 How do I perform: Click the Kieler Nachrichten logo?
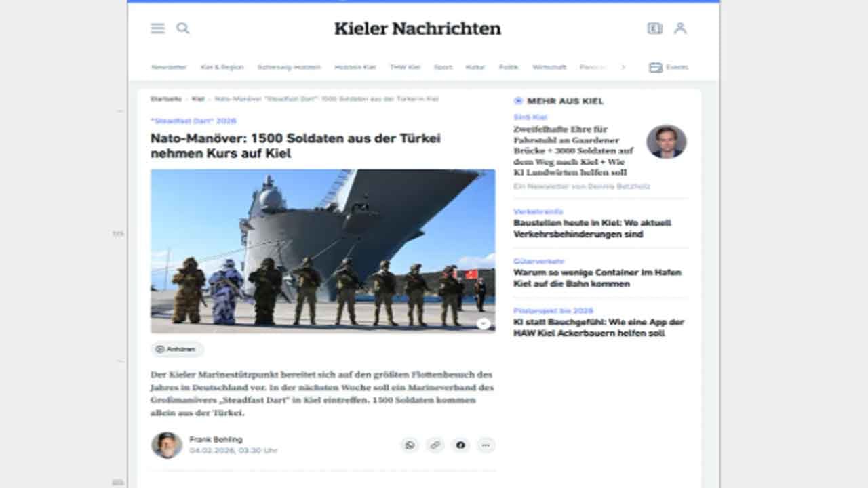click(418, 28)
